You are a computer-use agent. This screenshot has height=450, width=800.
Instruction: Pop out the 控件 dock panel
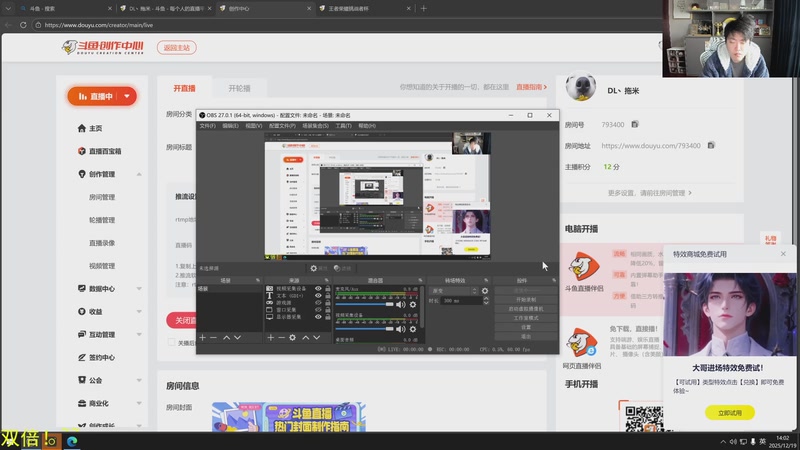[x=554, y=280]
